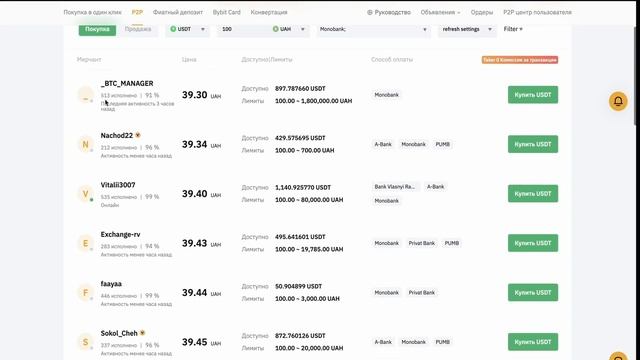Select the Покупка buy toggle

97,29
